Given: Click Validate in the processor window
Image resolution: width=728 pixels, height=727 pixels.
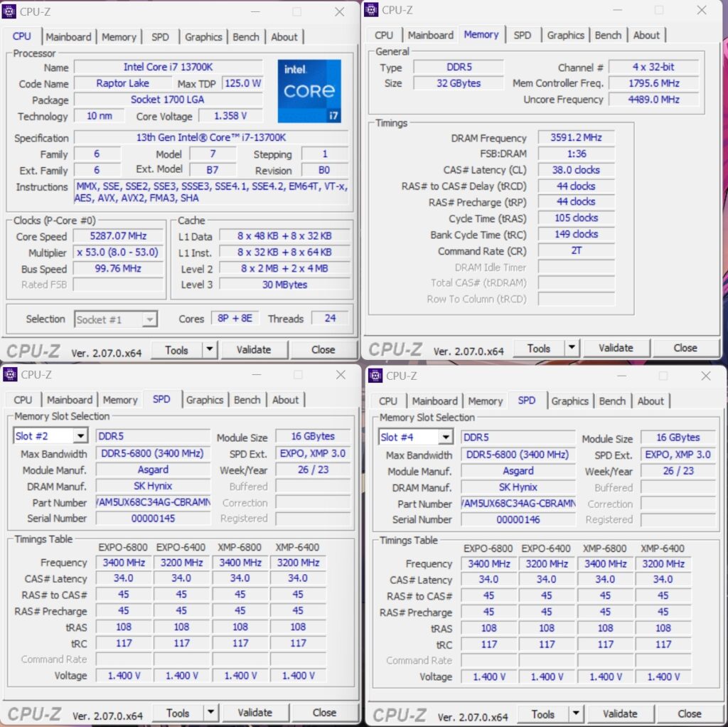Looking at the screenshot, I should [x=254, y=349].
